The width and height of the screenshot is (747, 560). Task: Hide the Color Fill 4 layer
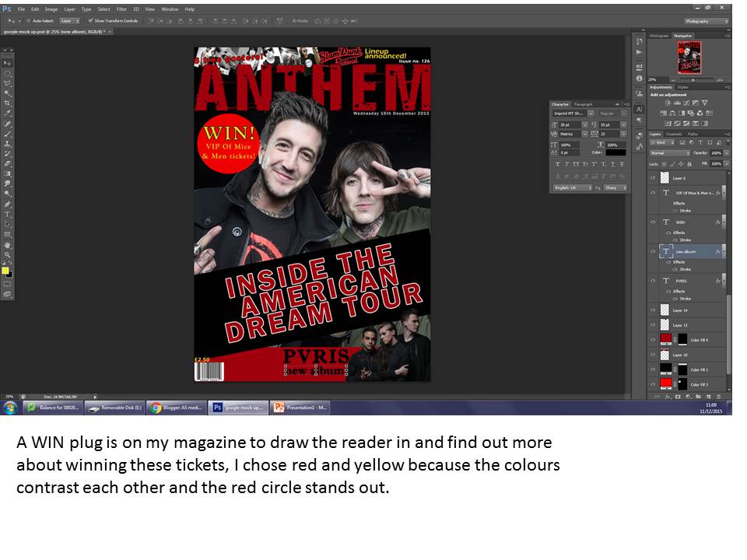click(x=653, y=340)
